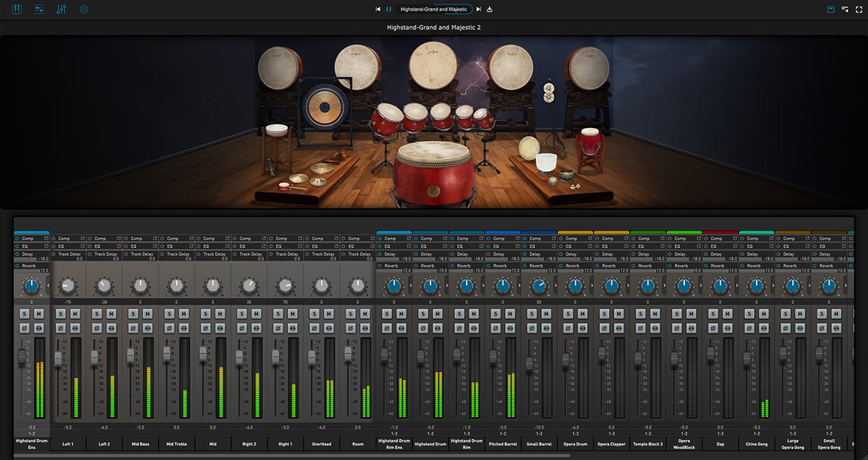Click the download icon next to the preset name
Image resolution: width=868 pixels, height=460 pixels.
pos(490,9)
